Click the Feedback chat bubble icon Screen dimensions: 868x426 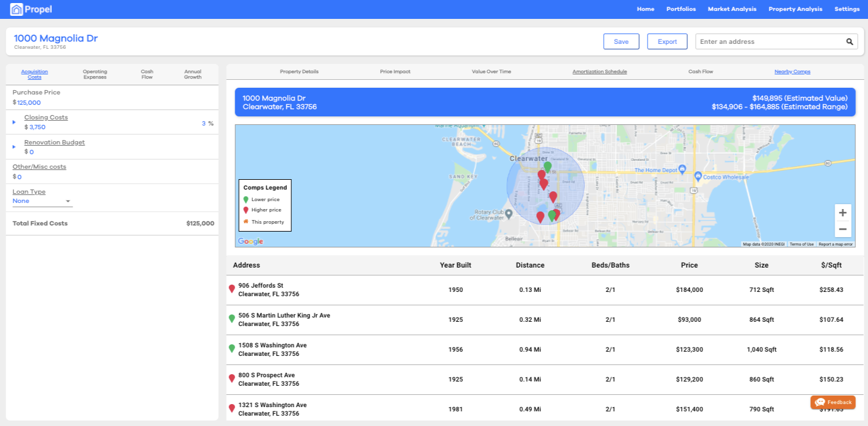pos(820,402)
